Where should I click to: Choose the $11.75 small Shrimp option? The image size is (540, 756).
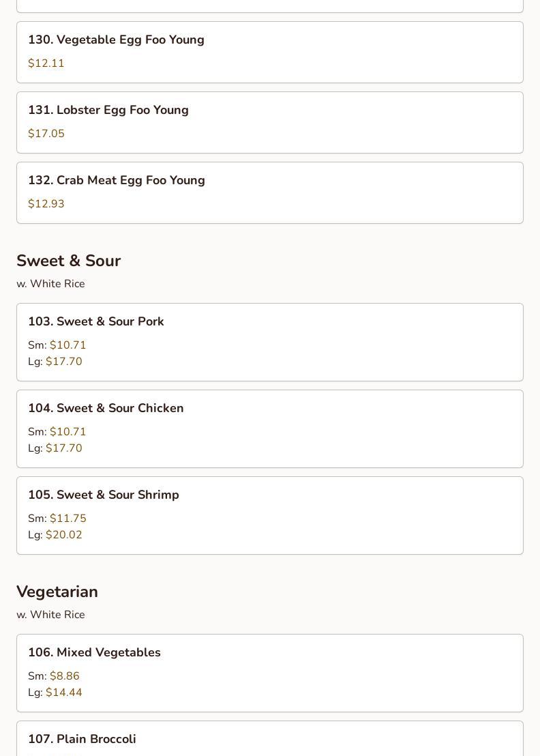coord(67,519)
